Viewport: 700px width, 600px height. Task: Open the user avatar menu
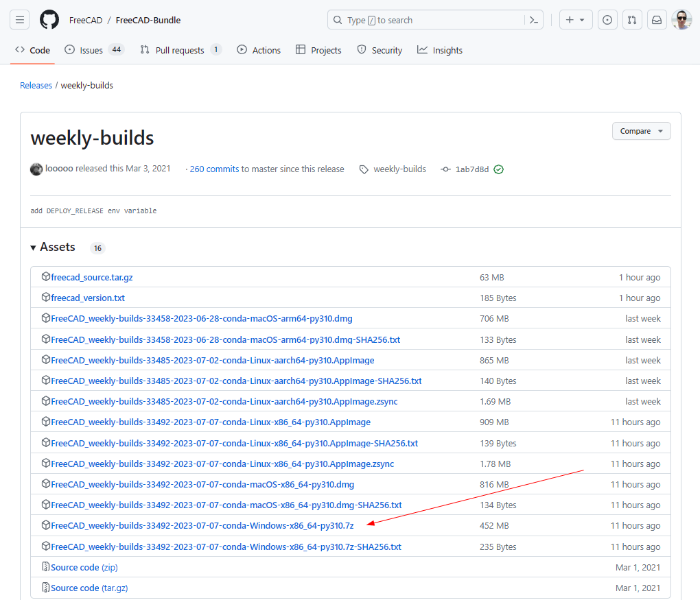681,20
